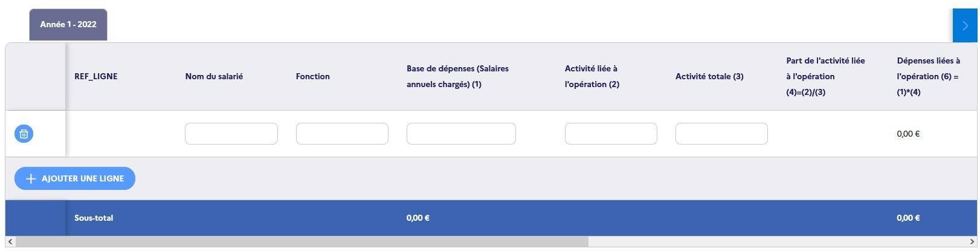Select the Base de dépenses input field

coord(461,134)
